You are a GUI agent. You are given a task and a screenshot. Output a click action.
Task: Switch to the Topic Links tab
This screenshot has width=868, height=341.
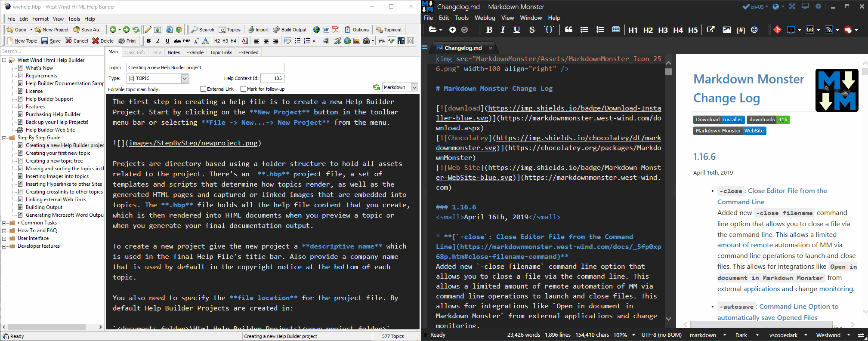[221, 52]
